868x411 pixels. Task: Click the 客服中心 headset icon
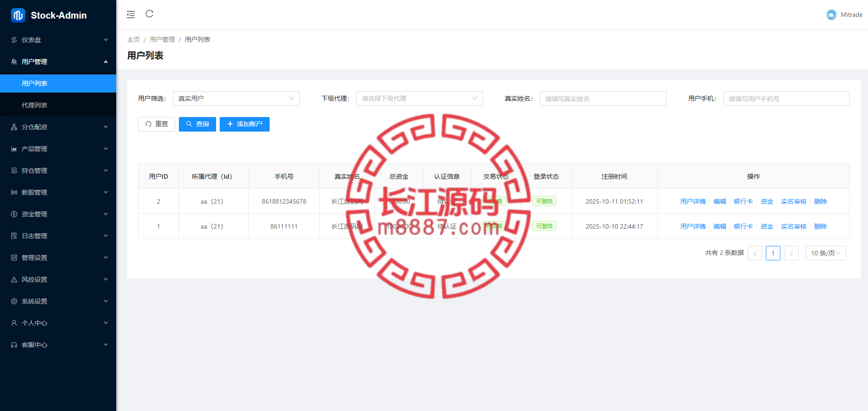[14, 345]
